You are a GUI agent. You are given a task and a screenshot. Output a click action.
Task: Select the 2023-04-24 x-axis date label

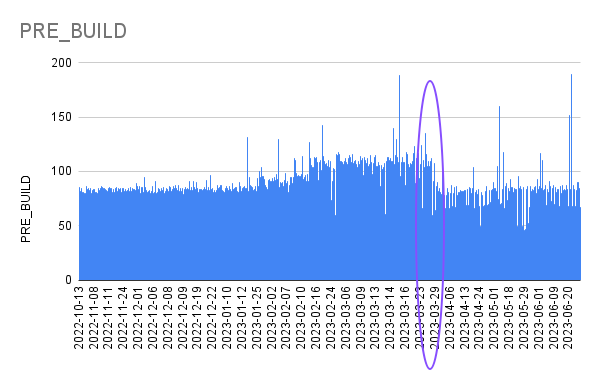479,318
